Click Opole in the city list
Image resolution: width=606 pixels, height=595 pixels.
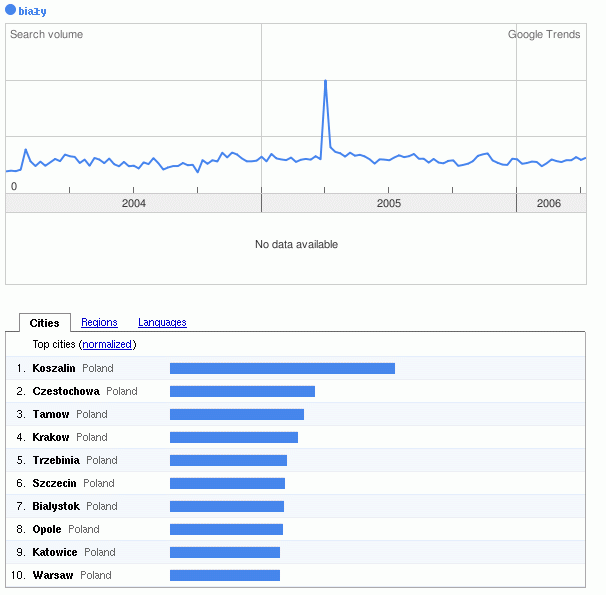(x=47, y=529)
